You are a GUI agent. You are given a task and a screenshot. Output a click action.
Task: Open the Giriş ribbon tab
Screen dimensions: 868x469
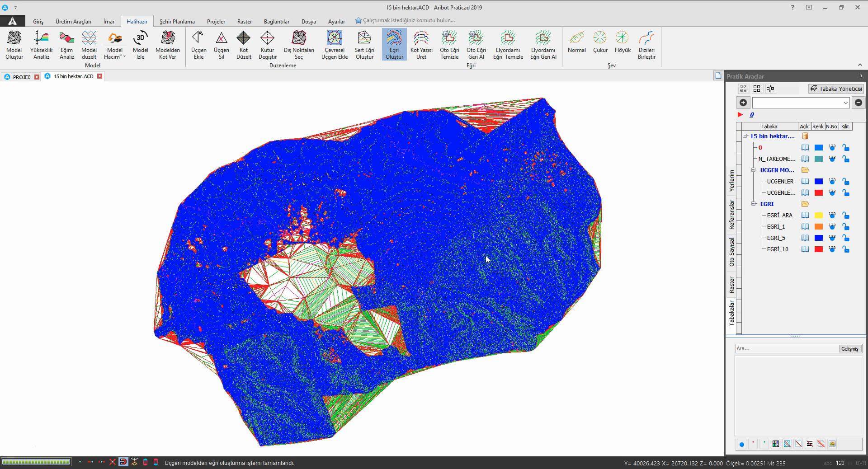point(38,21)
